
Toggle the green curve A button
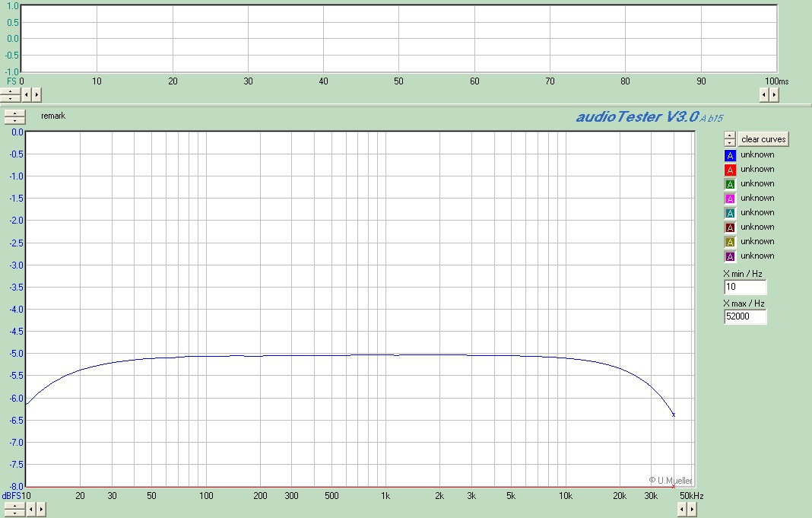click(730, 184)
